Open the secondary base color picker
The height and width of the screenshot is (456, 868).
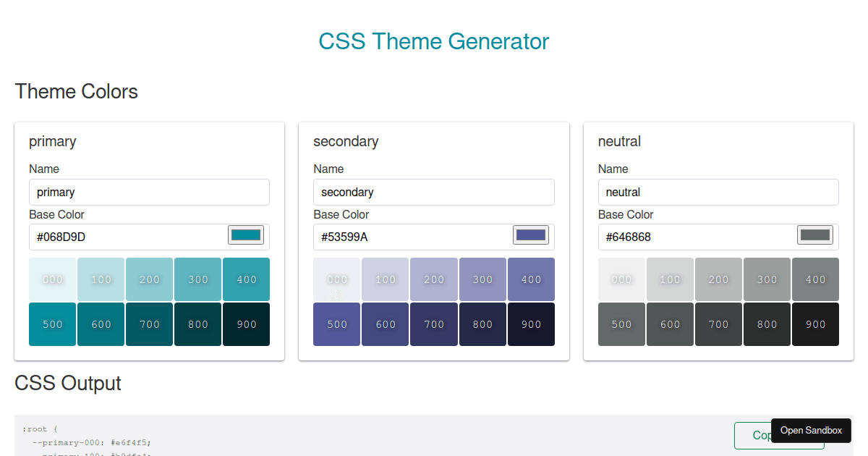529,234
